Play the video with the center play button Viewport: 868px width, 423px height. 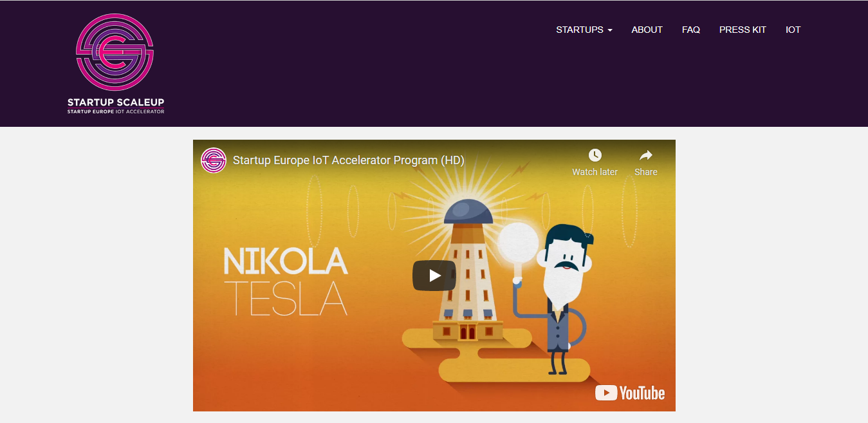(434, 276)
